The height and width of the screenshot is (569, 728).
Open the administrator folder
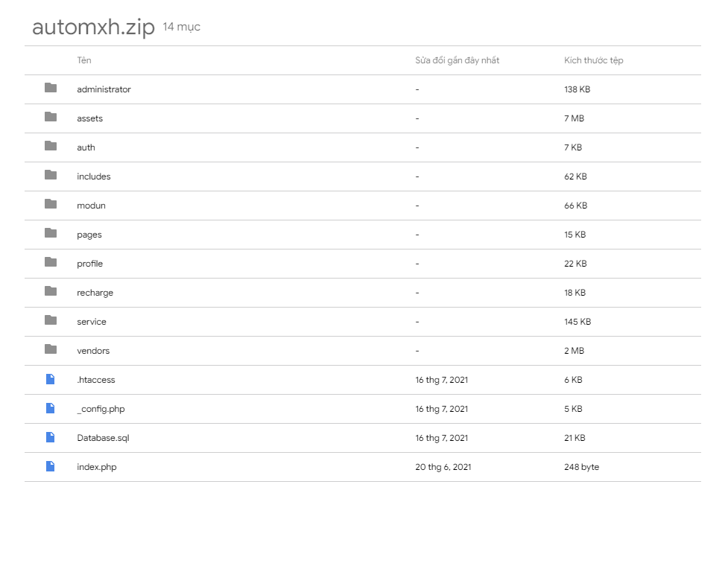104,89
